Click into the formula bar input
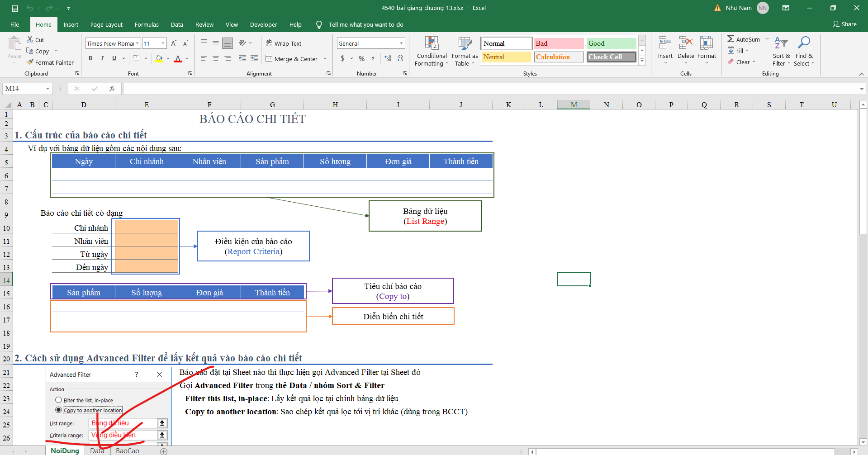Image resolution: width=868 pixels, height=455 pixels. point(490,89)
